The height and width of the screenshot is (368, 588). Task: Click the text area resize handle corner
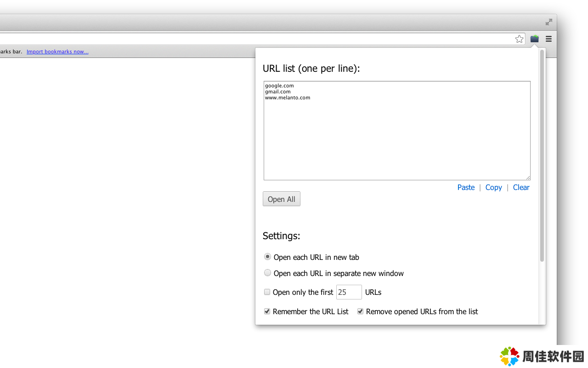tap(528, 178)
